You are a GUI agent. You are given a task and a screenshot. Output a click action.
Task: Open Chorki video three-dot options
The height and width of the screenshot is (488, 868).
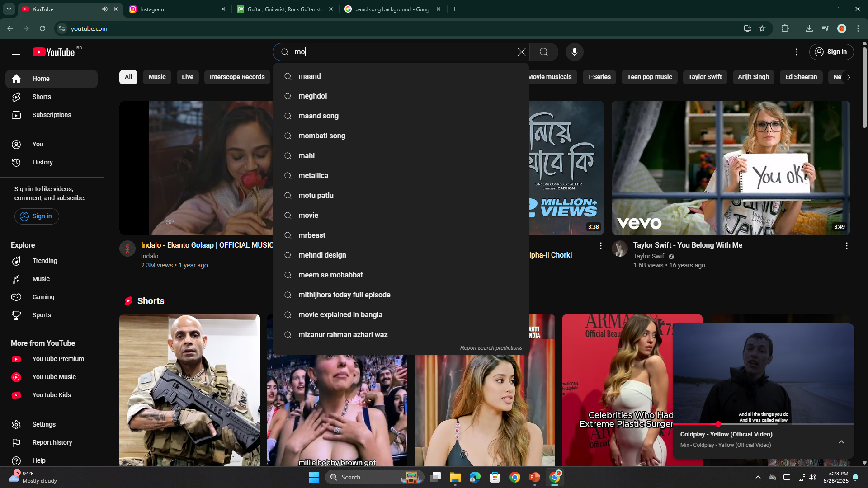[600, 246]
